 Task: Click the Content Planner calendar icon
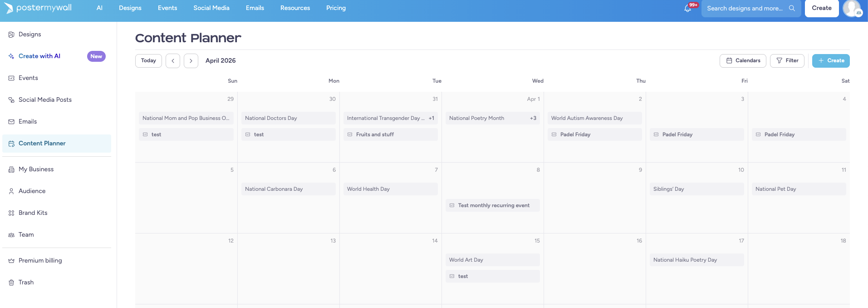click(x=11, y=144)
